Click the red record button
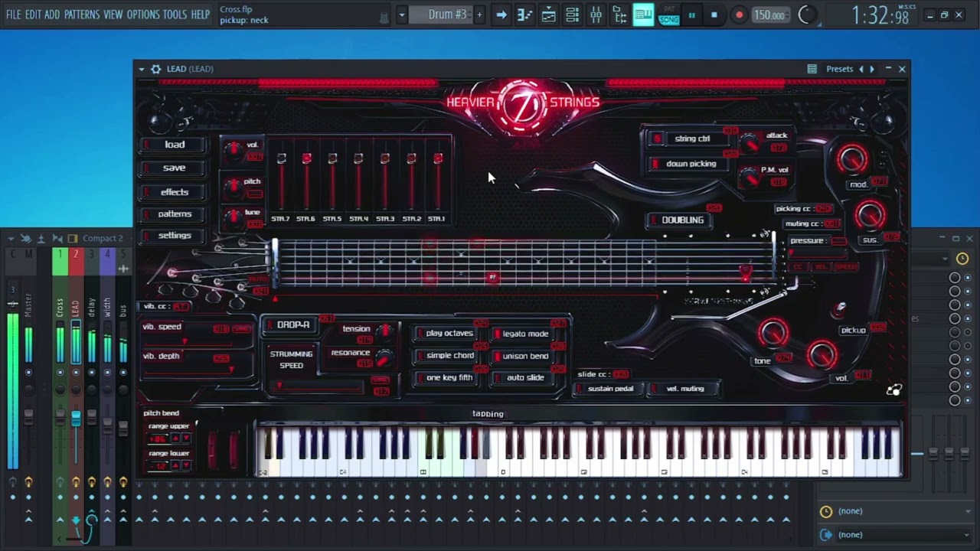 739,15
